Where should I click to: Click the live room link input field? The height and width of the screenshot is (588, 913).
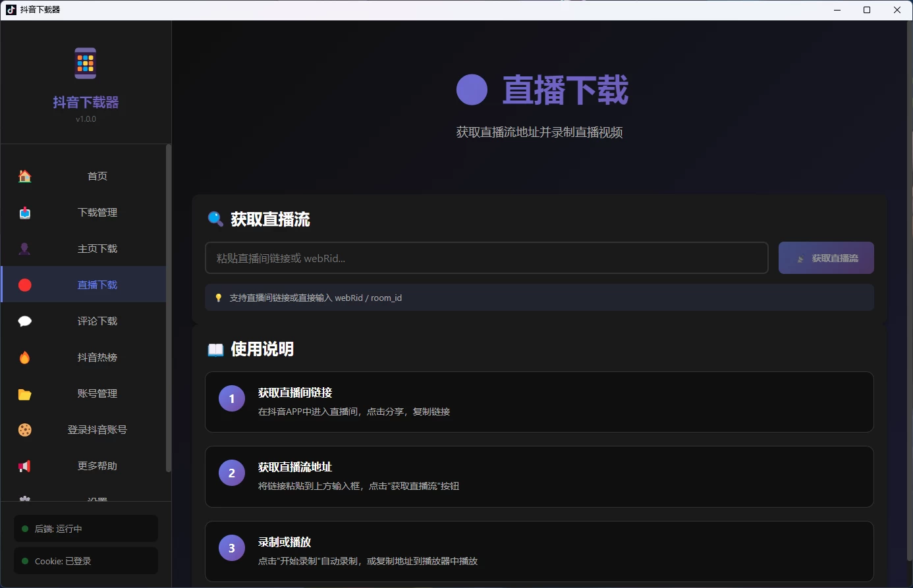(486, 257)
